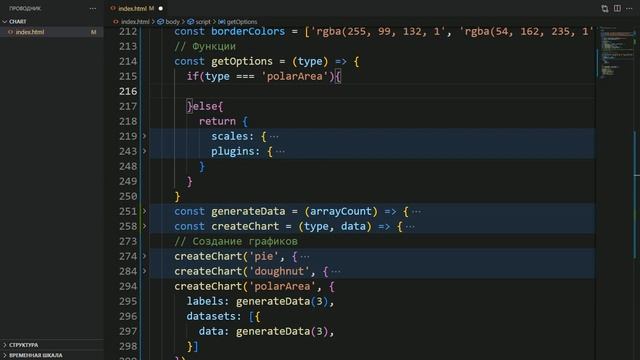Click the ПРОВОДНИК explorer panel title
Viewport: 640px width, 360px height.
coord(25,9)
